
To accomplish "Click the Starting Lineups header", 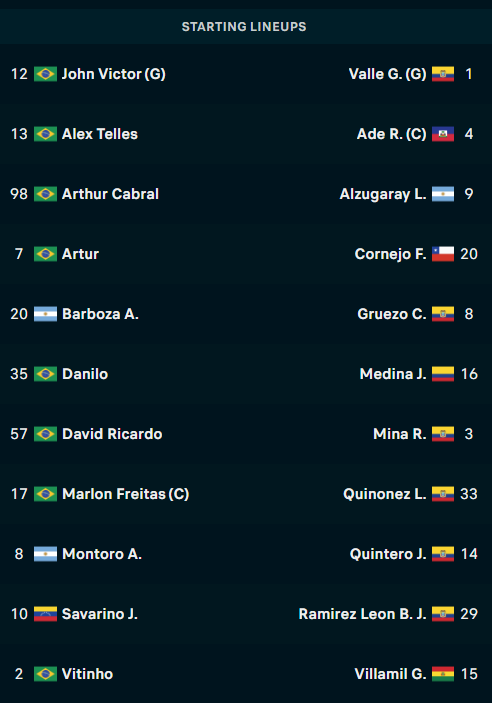I will pos(244,27).
